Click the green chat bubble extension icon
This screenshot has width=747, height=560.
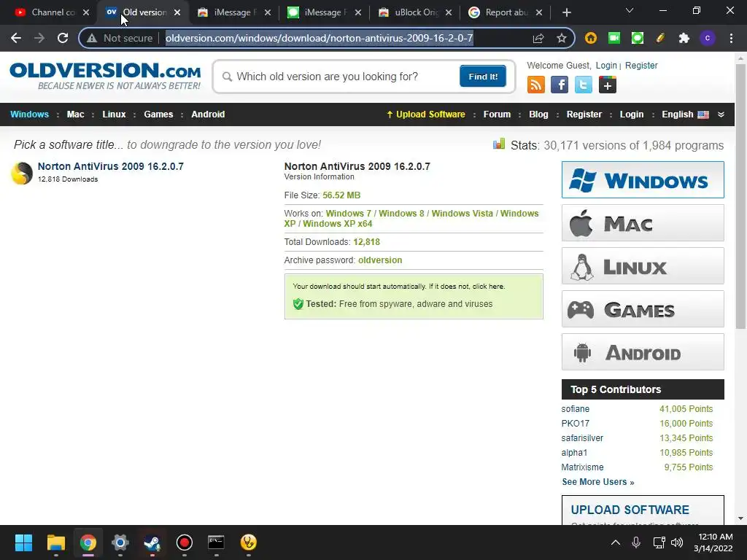[x=638, y=38]
